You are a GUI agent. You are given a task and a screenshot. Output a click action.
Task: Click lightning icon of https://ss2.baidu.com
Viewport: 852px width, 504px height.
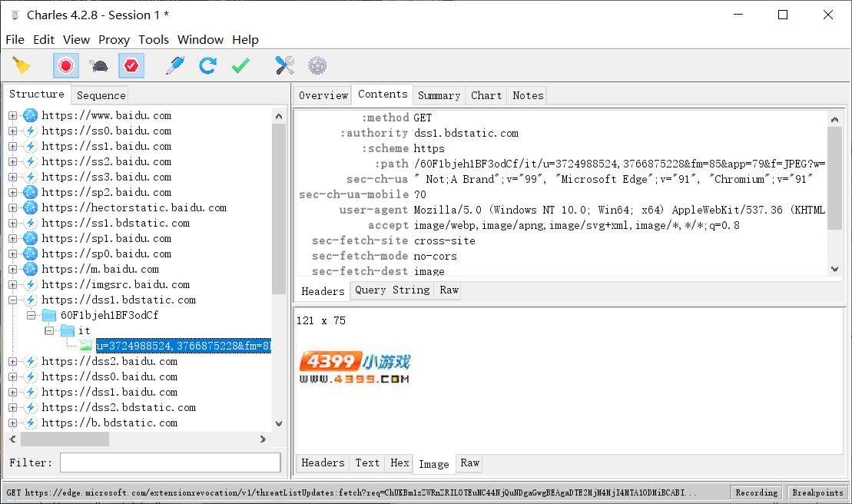click(x=31, y=162)
